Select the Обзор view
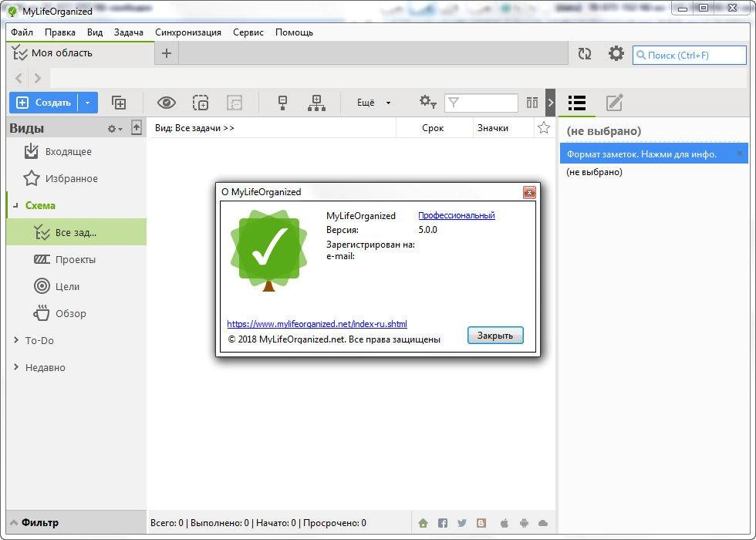The height and width of the screenshot is (540, 756). coord(76,313)
